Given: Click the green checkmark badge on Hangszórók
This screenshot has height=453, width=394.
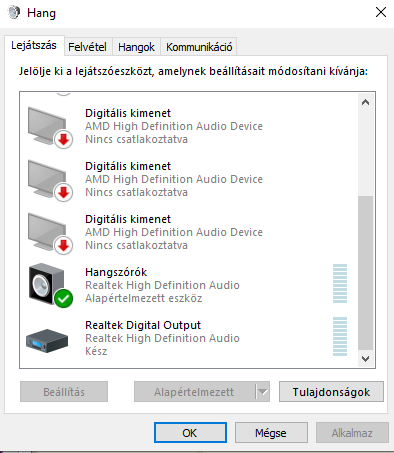Looking at the screenshot, I should coord(63,298).
